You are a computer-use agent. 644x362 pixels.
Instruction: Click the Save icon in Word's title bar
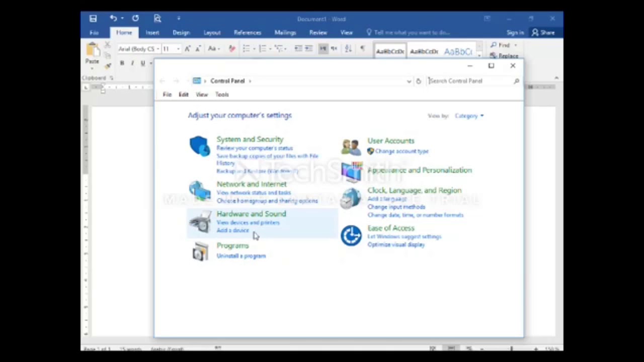click(x=93, y=19)
